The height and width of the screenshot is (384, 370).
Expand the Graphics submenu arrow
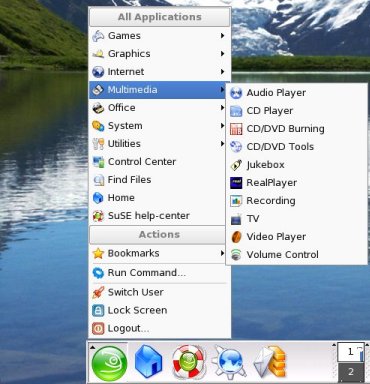click(x=222, y=54)
